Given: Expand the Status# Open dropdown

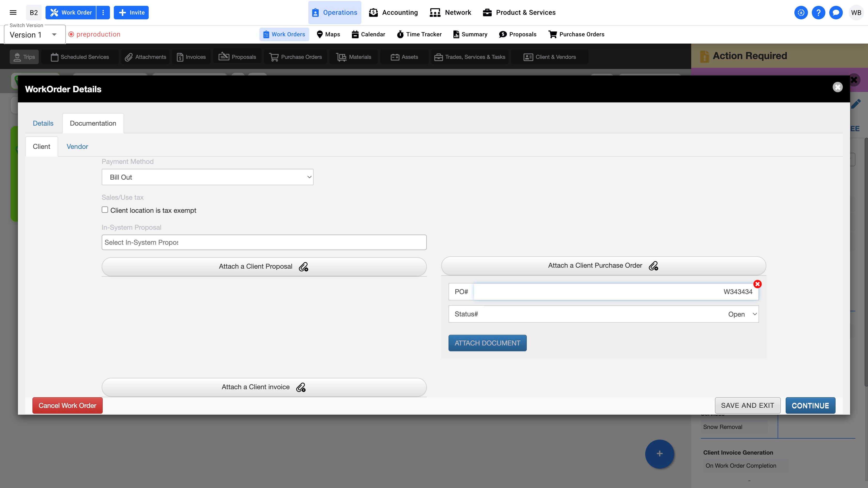Looking at the screenshot, I should [603, 314].
